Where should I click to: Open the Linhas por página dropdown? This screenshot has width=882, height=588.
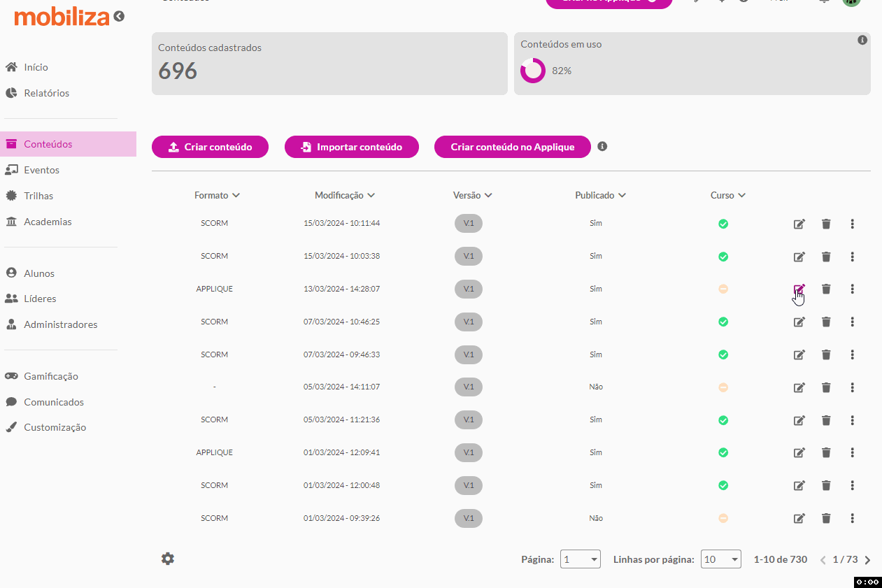pos(720,559)
